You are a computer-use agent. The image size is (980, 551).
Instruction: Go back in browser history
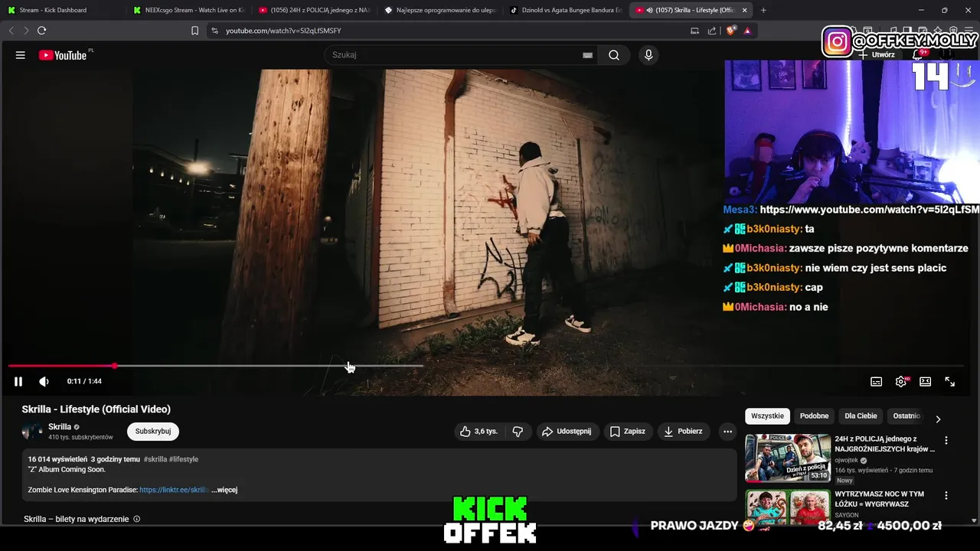tap(11, 31)
